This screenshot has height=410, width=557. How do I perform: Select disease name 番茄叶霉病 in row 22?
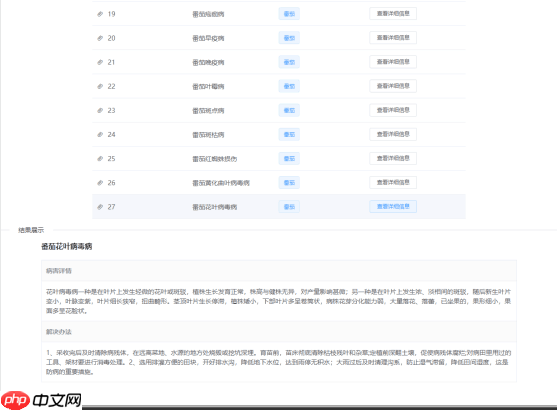tap(208, 87)
